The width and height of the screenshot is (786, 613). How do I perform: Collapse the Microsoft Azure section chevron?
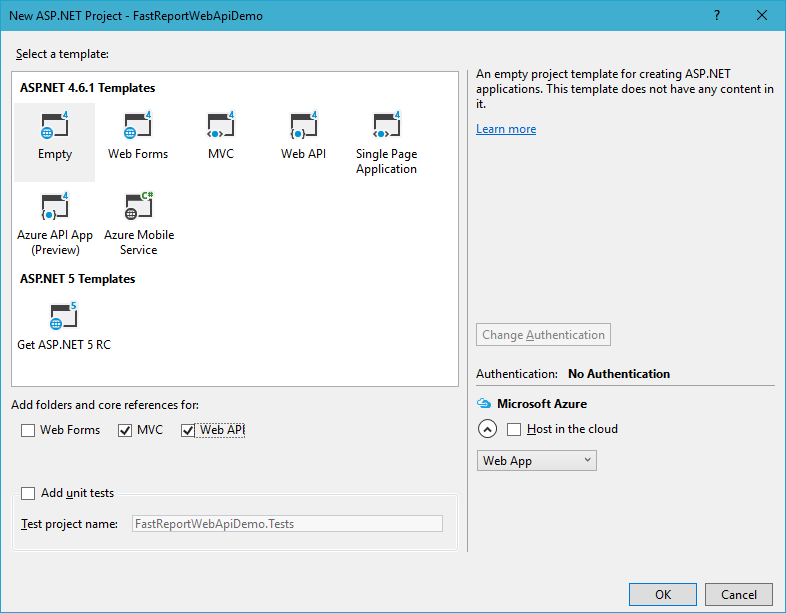pos(487,429)
